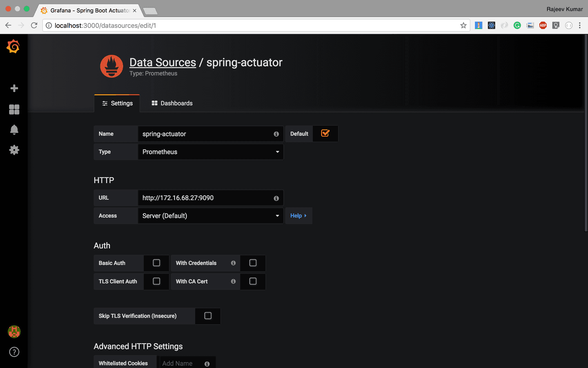Click the spring-actuator page title text

pyautogui.click(x=244, y=62)
